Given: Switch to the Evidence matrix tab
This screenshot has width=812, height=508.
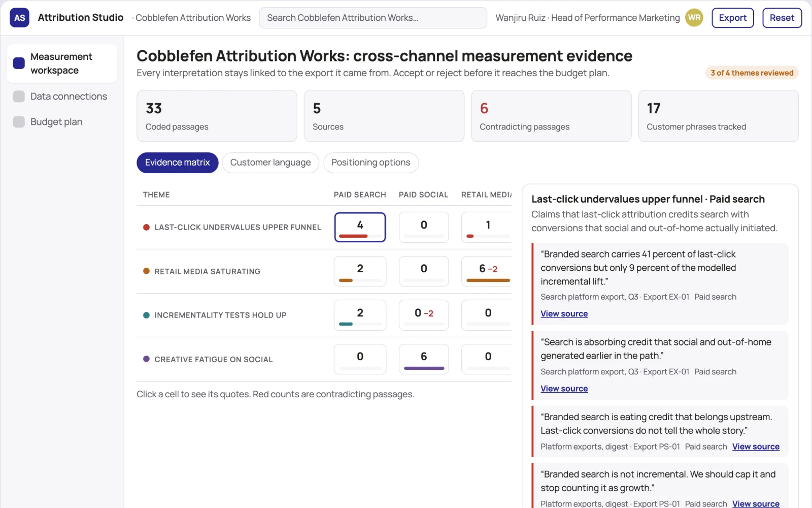Looking at the screenshot, I should pyautogui.click(x=177, y=163).
